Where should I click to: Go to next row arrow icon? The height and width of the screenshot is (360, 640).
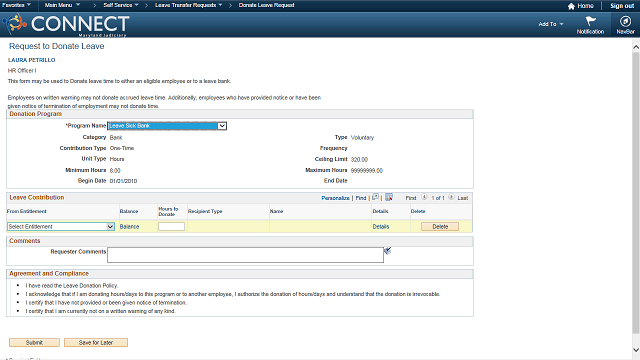(x=451, y=197)
